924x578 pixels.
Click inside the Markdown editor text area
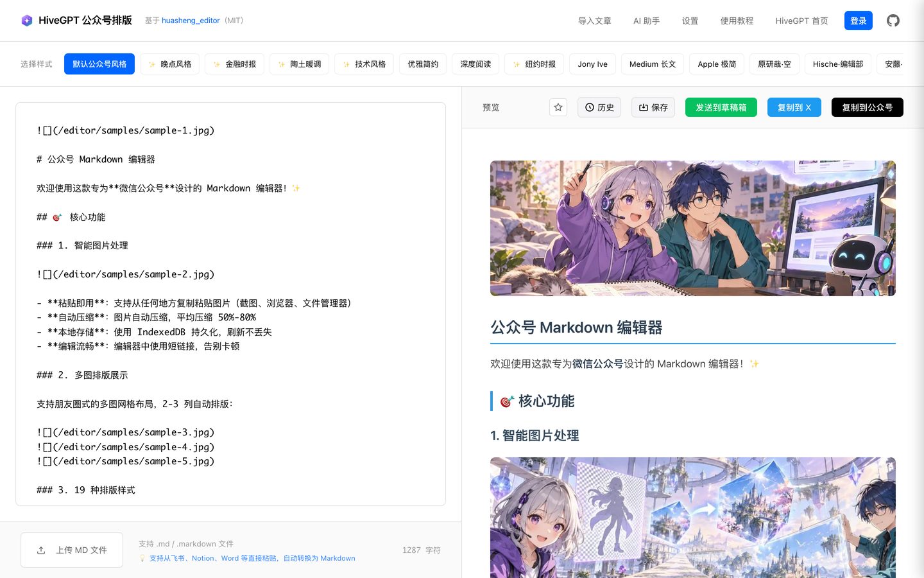pos(230,304)
